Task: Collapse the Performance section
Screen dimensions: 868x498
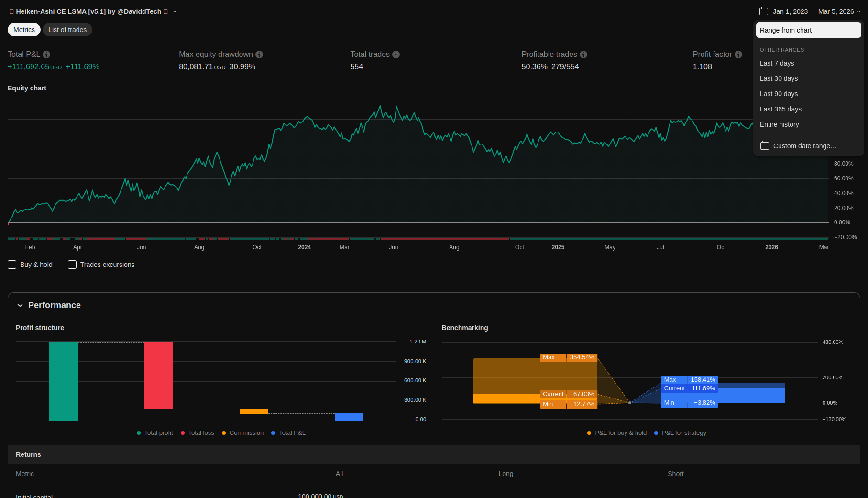Action: (20, 305)
